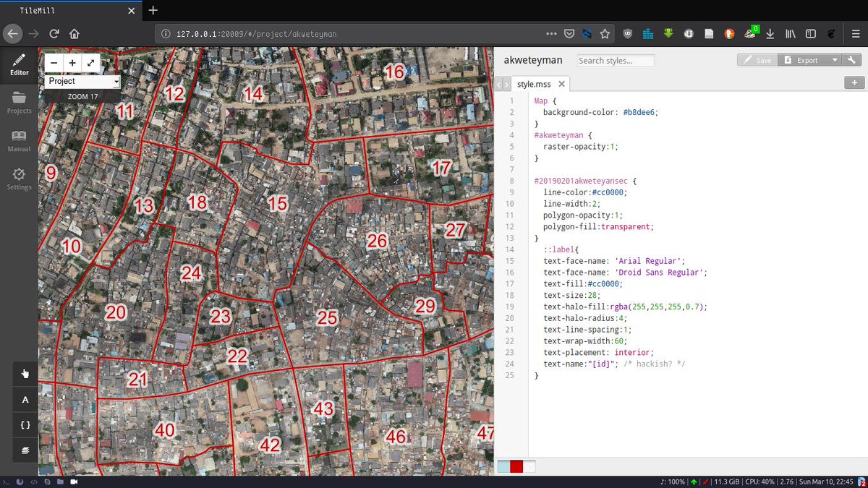Open Firefox hamburger menu
The image size is (868, 488).
point(854,33)
